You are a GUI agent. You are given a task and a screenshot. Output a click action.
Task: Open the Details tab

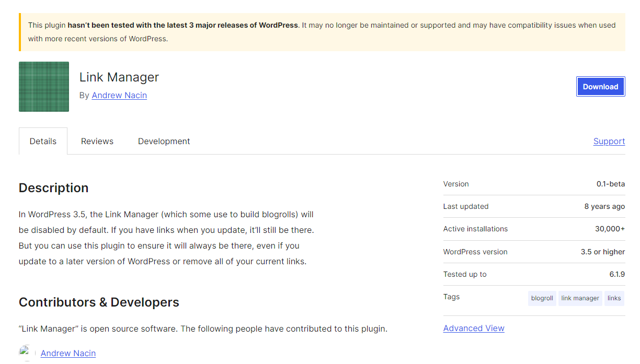(43, 141)
